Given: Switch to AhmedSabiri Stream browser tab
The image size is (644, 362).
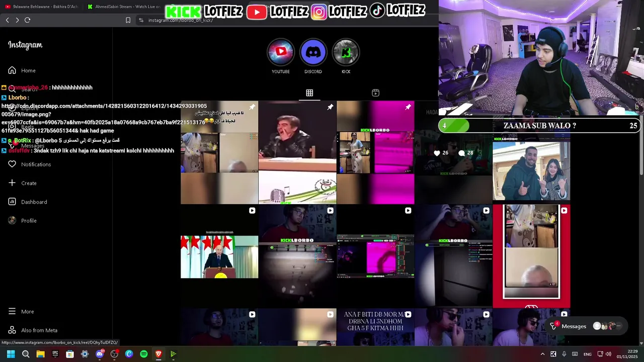Looking at the screenshot, I should [x=123, y=7].
